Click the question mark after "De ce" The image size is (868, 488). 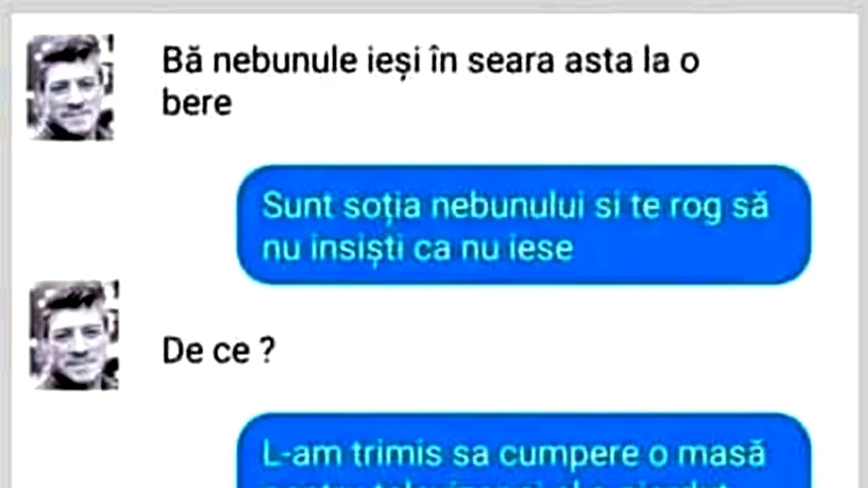click(267, 352)
